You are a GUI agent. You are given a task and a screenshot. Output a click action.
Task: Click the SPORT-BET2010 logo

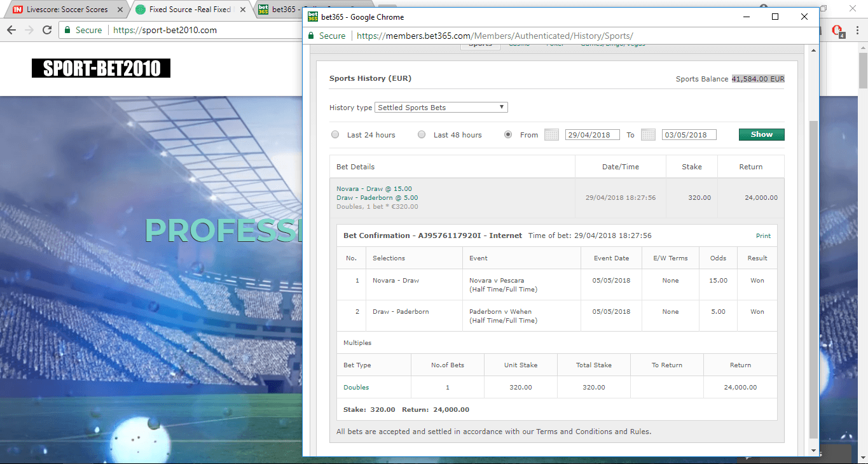pos(101,68)
